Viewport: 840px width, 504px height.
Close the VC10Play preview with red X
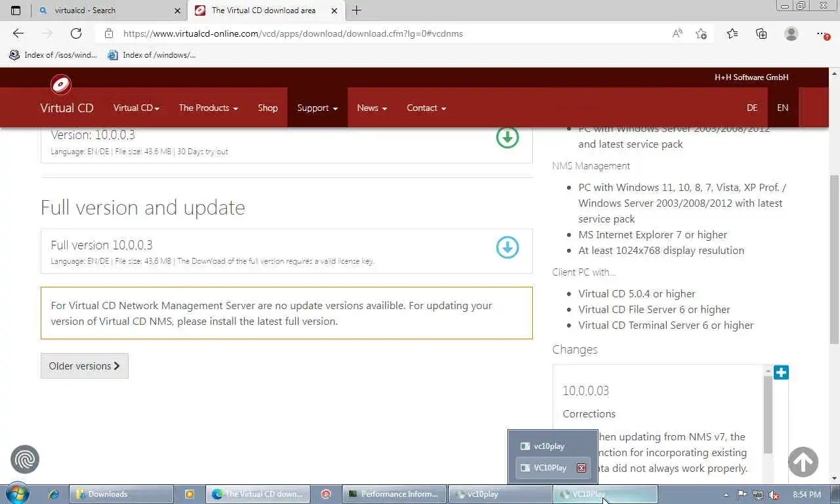[581, 468]
